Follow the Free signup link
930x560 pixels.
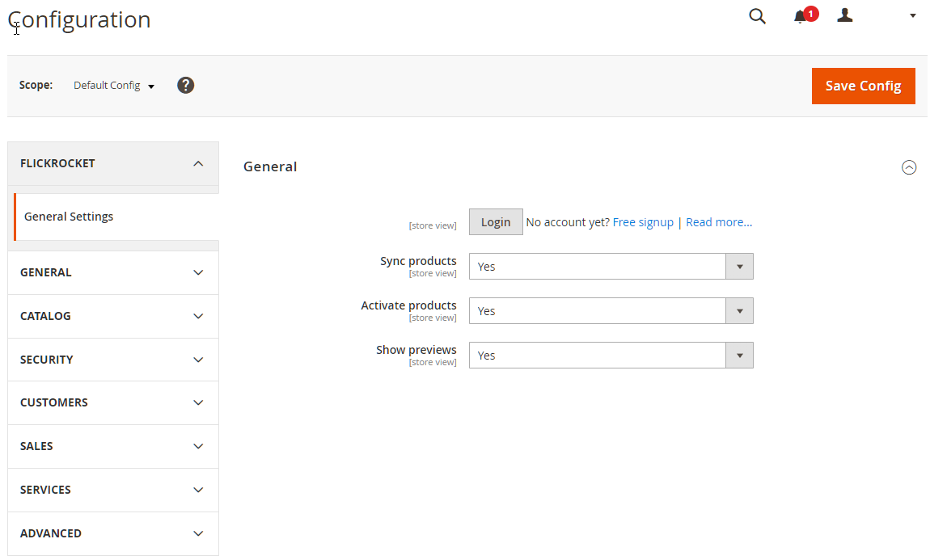pos(643,222)
